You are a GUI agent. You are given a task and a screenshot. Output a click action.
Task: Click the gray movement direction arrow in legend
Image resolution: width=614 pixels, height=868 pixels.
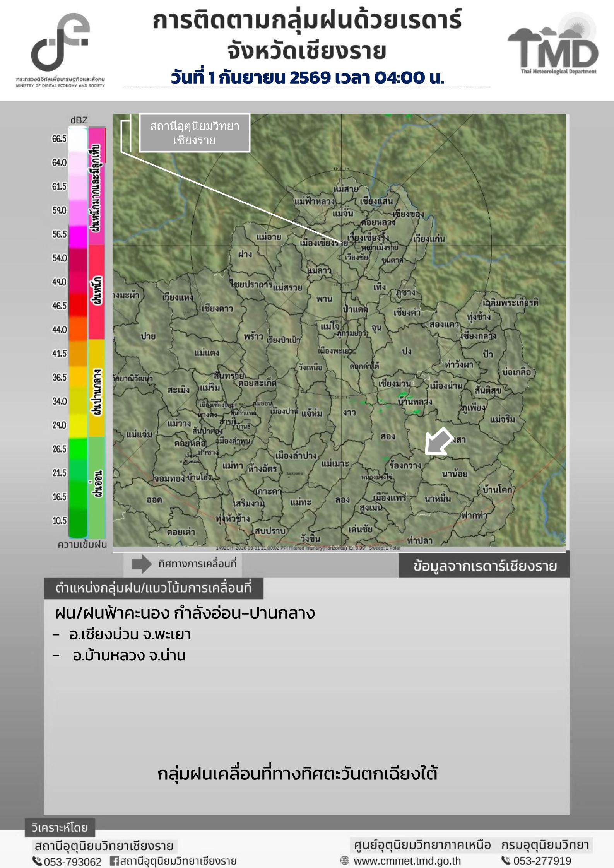[141, 564]
